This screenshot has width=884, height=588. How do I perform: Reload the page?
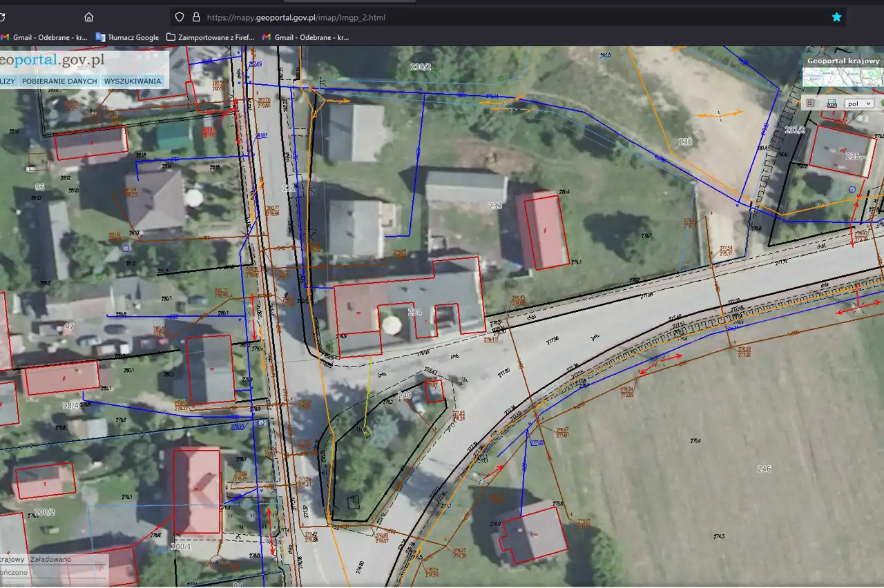pos(3,17)
